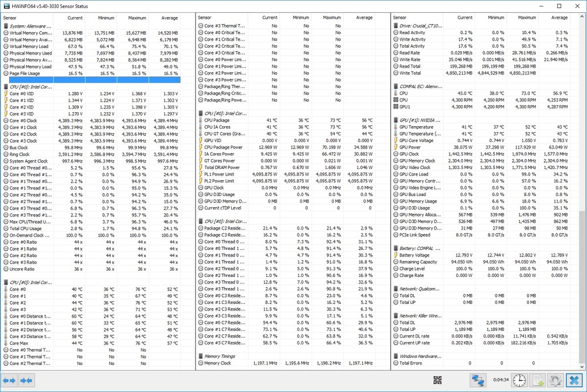
Task: Click the expand columns double-arrow button
Action: pyautogui.click(x=9, y=380)
